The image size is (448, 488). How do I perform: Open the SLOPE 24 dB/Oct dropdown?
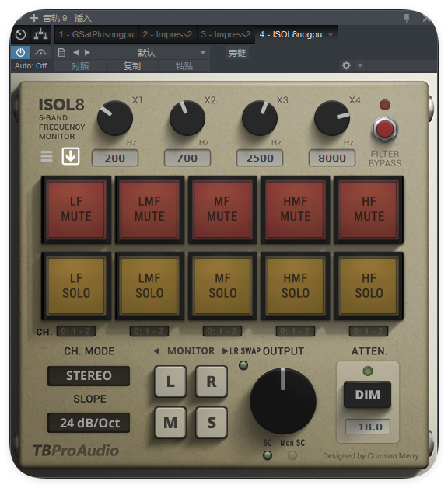89,423
